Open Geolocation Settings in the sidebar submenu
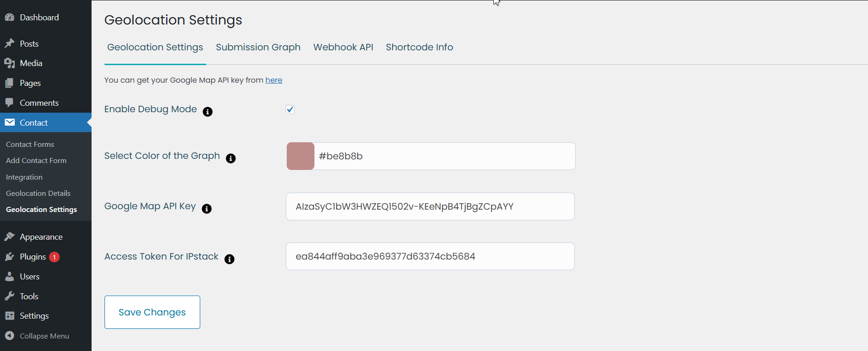The image size is (868, 351). [42, 210]
